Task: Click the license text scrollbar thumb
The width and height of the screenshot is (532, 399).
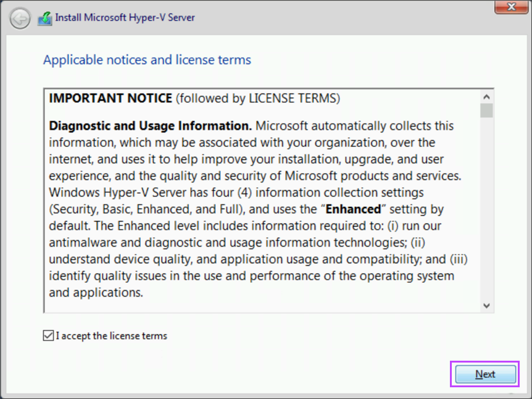Action: click(486, 111)
